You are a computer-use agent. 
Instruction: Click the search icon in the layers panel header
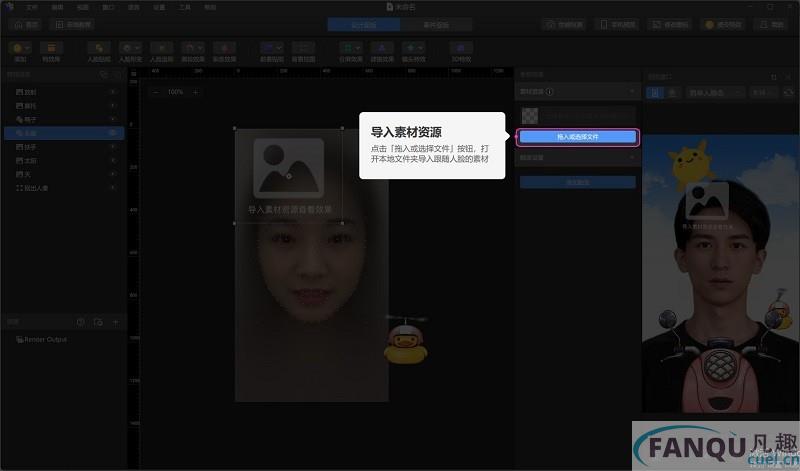point(104,75)
